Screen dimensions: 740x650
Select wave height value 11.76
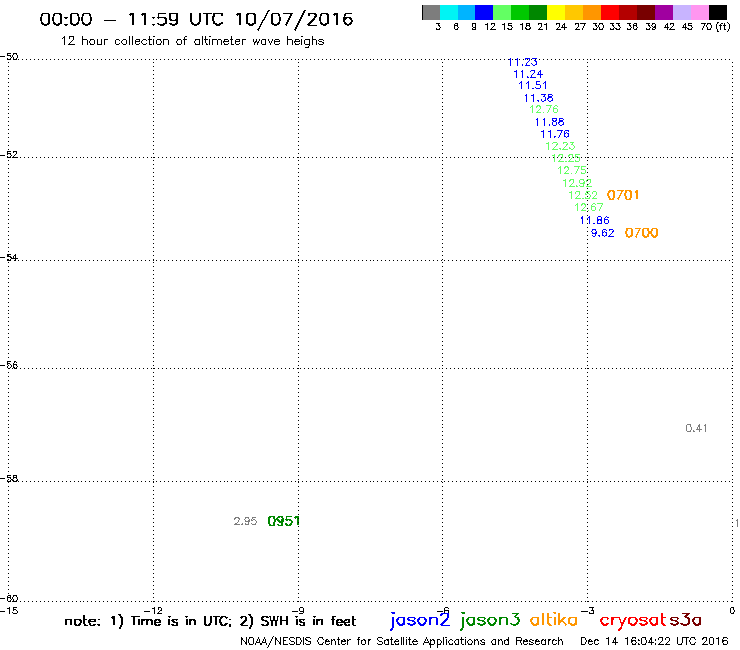click(555, 134)
